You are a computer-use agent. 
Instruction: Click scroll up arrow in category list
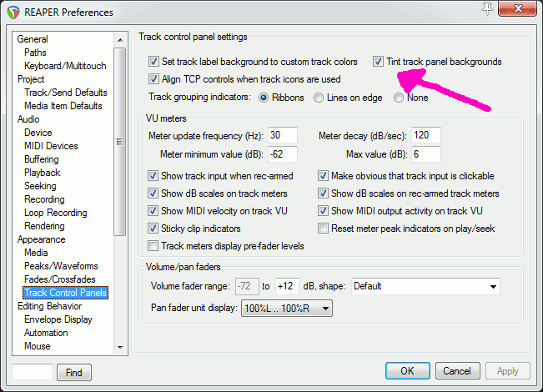click(x=120, y=40)
